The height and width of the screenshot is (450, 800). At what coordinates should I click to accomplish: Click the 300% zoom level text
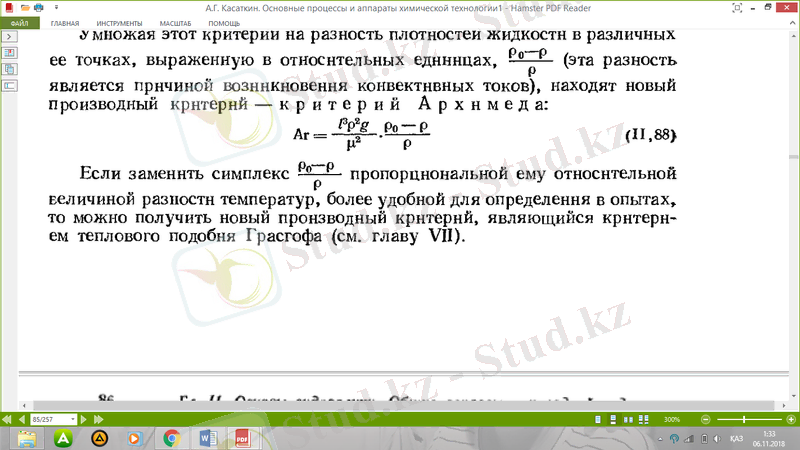[x=671, y=419]
